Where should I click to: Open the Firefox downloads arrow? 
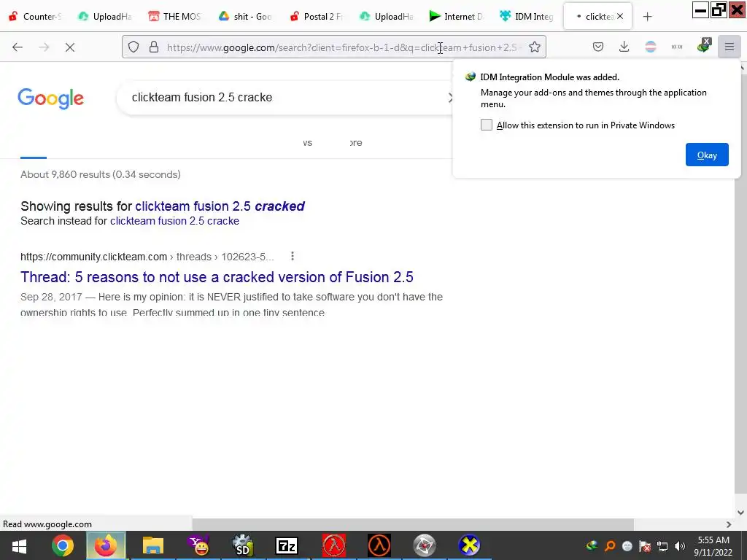pos(624,47)
